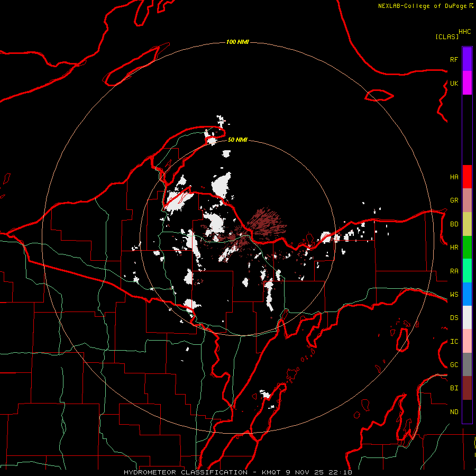Click the DS legend label

point(454,318)
